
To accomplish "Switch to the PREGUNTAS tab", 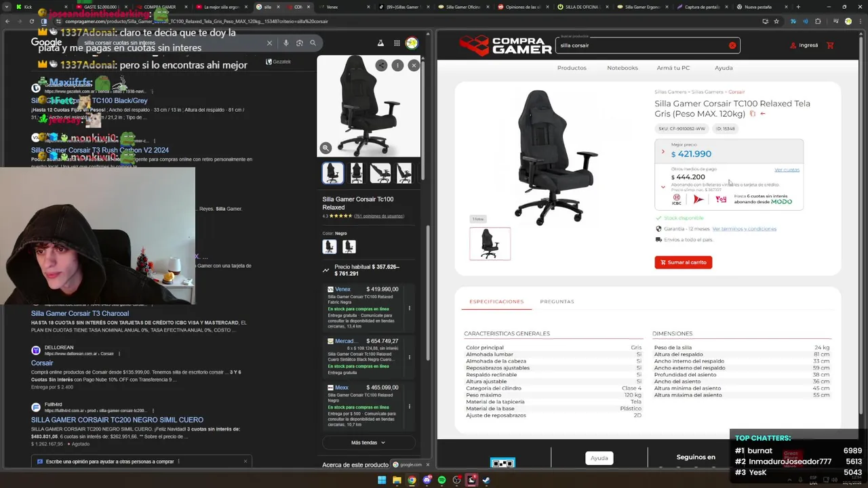I will (x=557, y=302).
